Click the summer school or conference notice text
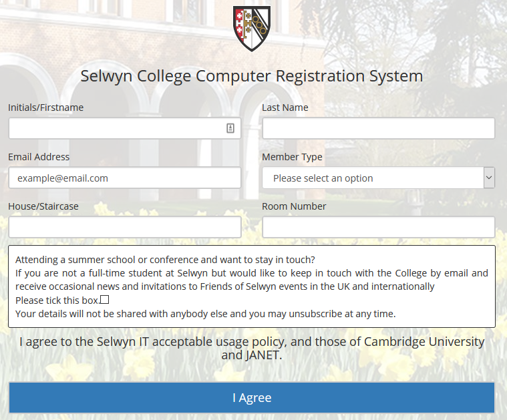Viewport: 507px width, 420px height. [165, 260]
